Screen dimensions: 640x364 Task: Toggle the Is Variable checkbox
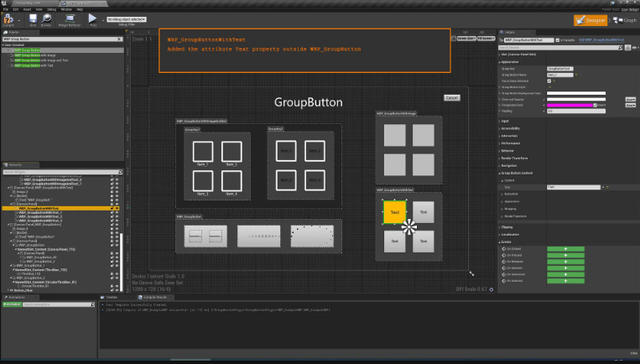[x=558, y=40]
